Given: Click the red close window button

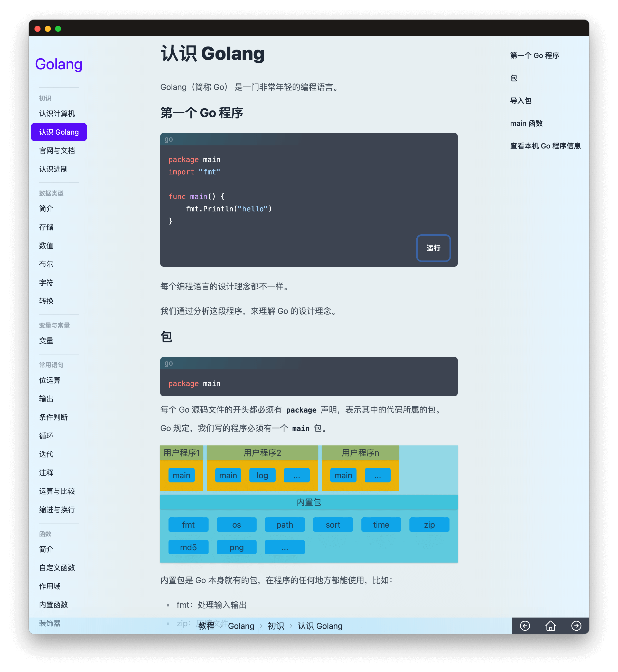Looking at the screenshot, I should 38,29.
